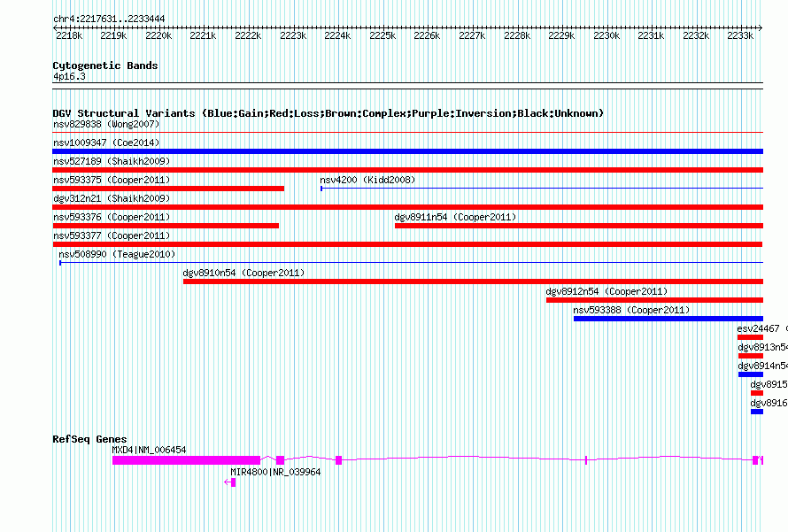Click the nsv593376 (Cooper2011) short red bar
Screen dimensions: 788x532
click(166, 226)
